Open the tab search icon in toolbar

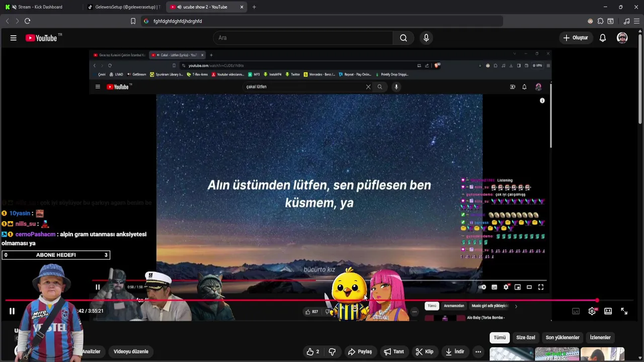(x=610, y=21)
